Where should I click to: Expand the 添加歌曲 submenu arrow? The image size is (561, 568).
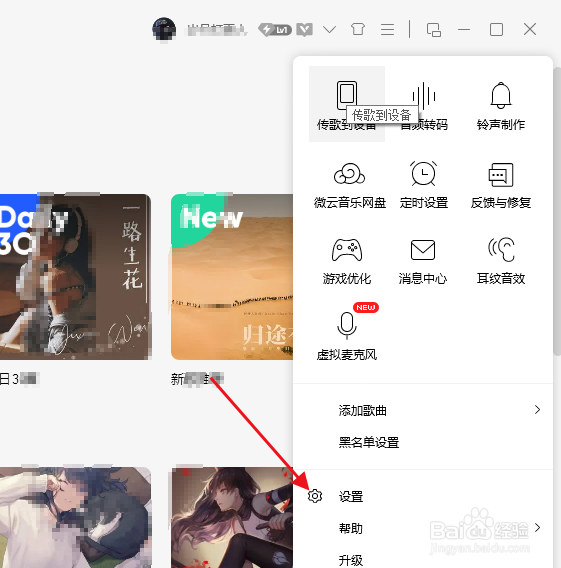[x=537, y=410]
